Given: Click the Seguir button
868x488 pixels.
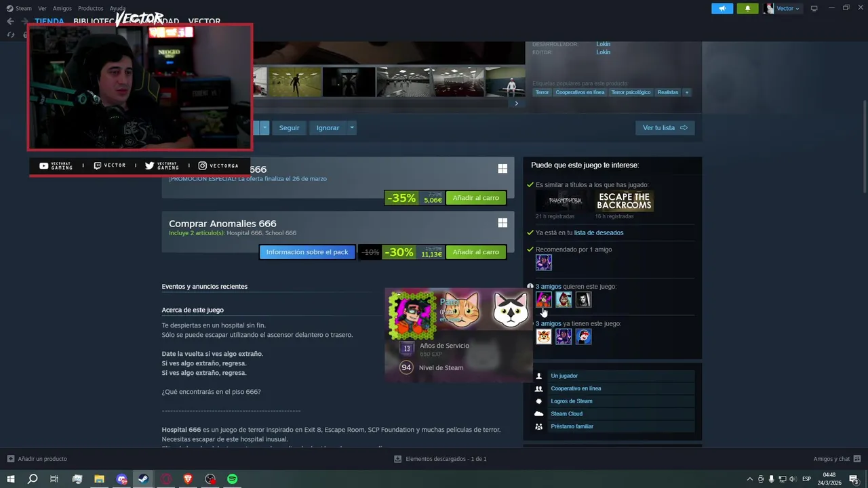Looking at the screenshot, I should tap(289, 127).
